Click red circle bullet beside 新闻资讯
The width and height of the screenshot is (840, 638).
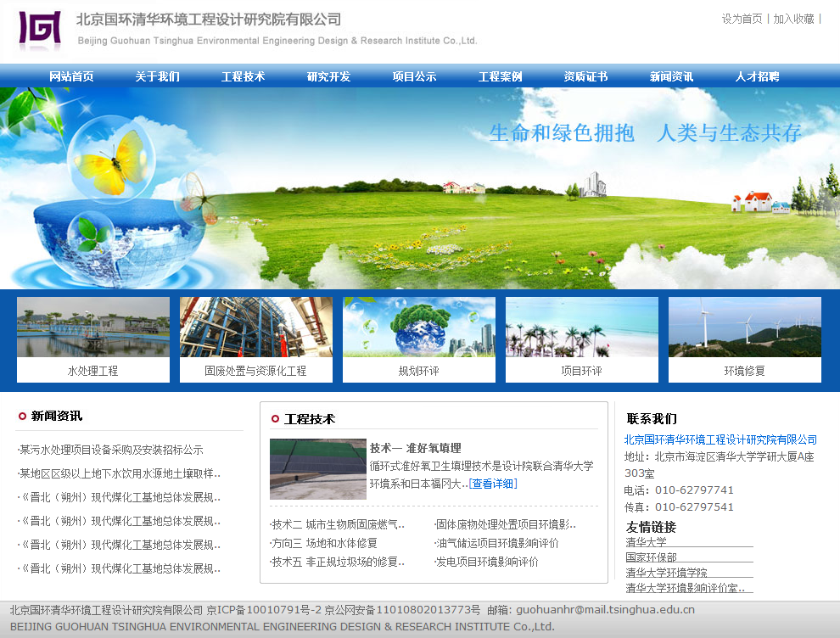click(x=22, y=417)
